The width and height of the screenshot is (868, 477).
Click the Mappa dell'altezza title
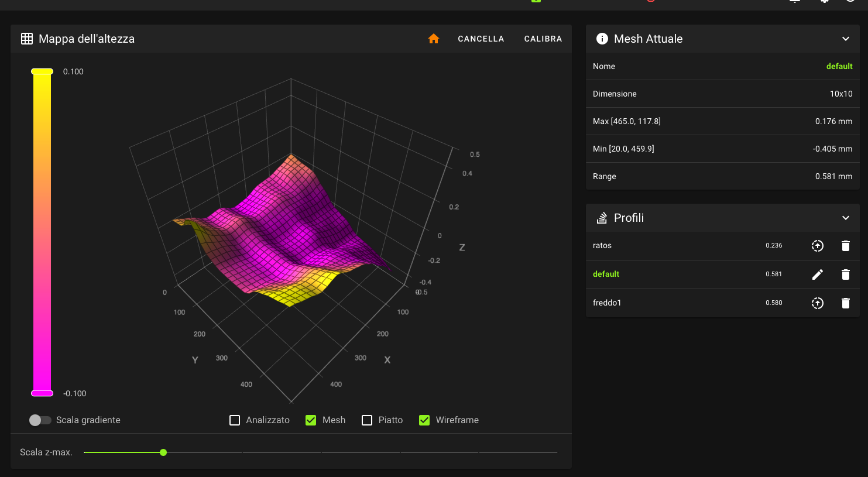pyautogui.click(x=87, y=39)
